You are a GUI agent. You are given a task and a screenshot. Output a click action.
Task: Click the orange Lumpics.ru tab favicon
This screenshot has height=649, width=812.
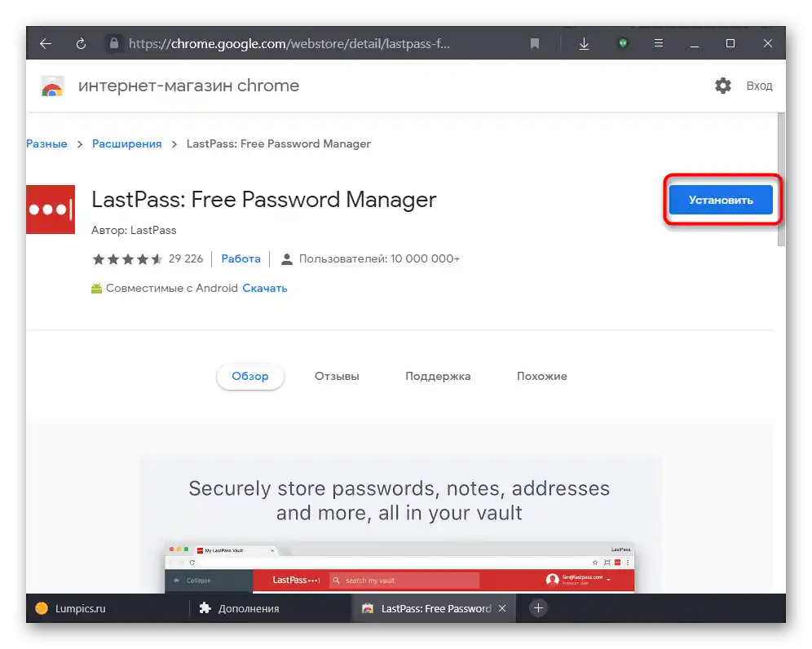[x=42, y=608]
